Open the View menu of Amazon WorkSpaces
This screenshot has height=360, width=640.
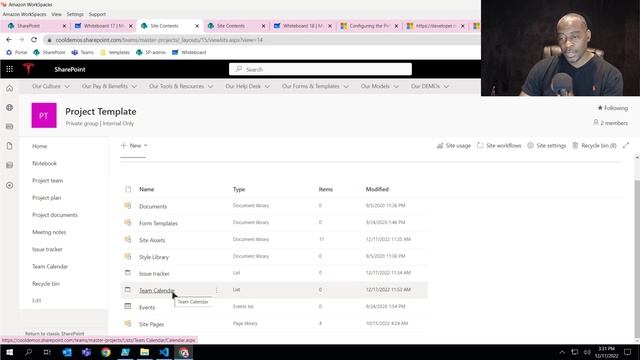click(56, 14)
